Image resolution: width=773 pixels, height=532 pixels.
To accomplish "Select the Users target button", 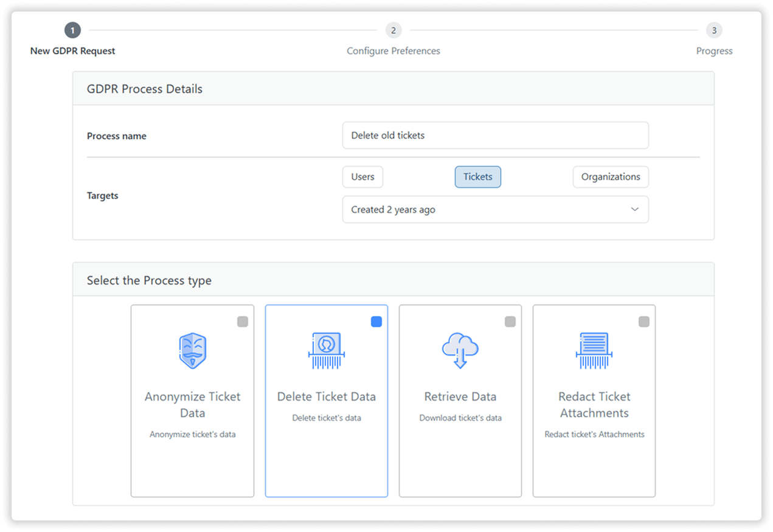I will tap(362, 177).
